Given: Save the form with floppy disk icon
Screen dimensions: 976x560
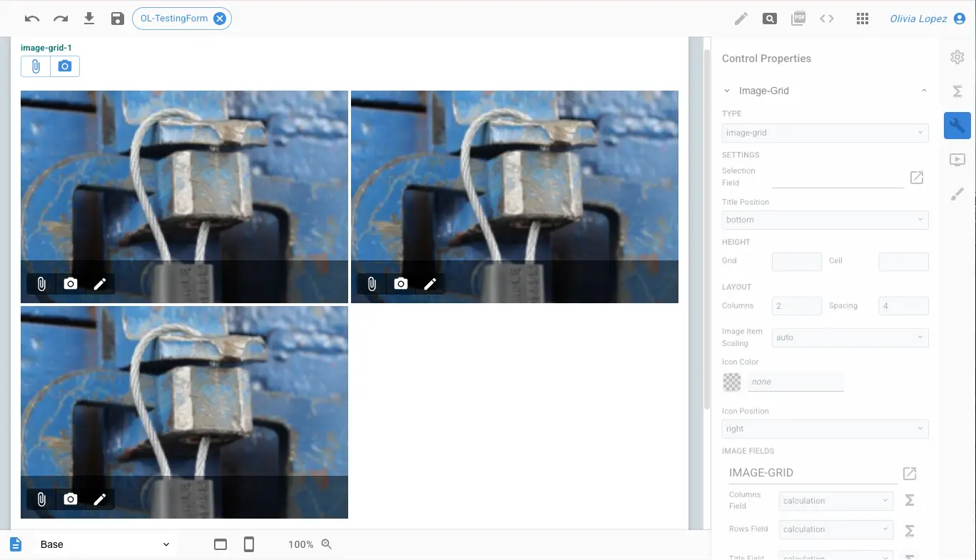Looking at the screenshot, I should click(x=118, y=19).
